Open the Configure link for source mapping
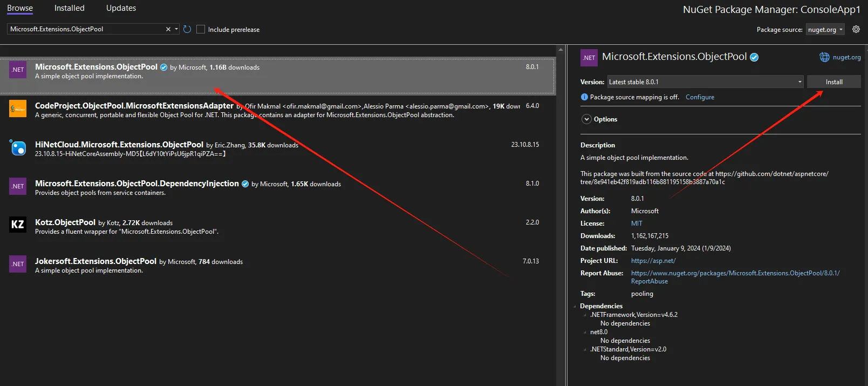868x386 pixels. [700, 97]
